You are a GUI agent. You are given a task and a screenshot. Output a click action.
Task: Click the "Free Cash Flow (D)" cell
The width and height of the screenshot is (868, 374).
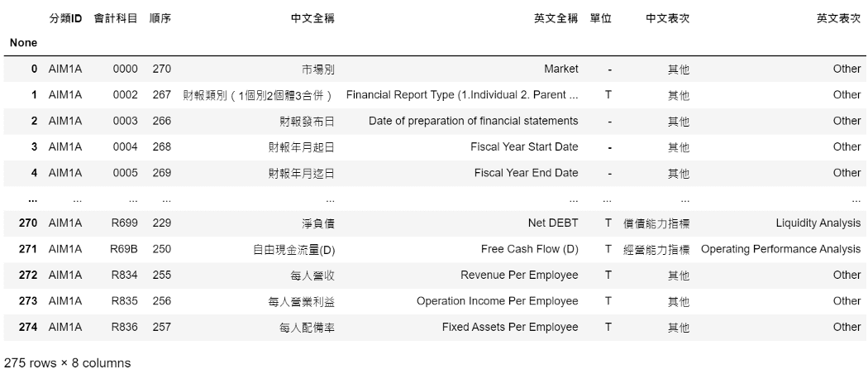coord(530,249)
